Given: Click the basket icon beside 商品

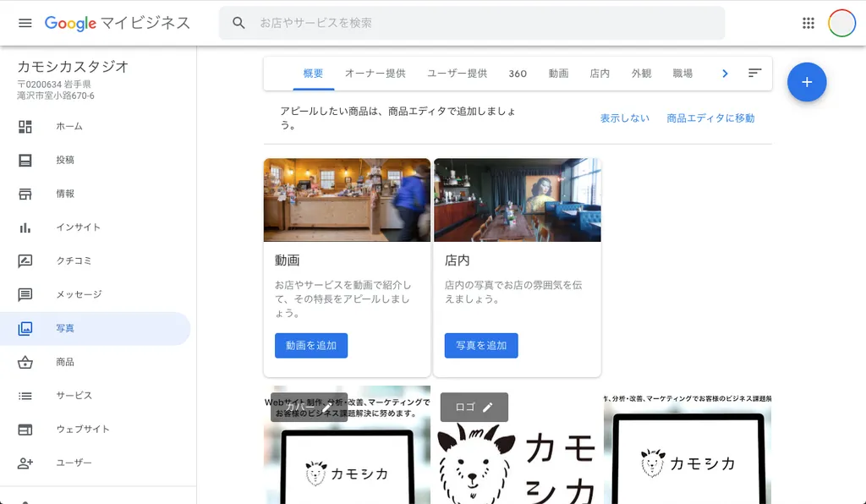Looking at the screenshot, I should (x=25, y=362).
